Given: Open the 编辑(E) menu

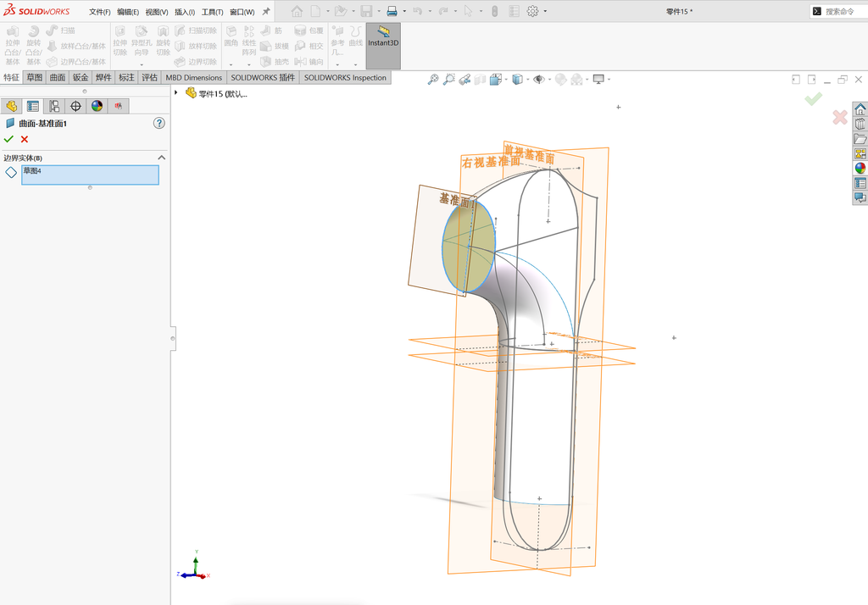Looking at the screenshot, I should (x=128, y=12).
